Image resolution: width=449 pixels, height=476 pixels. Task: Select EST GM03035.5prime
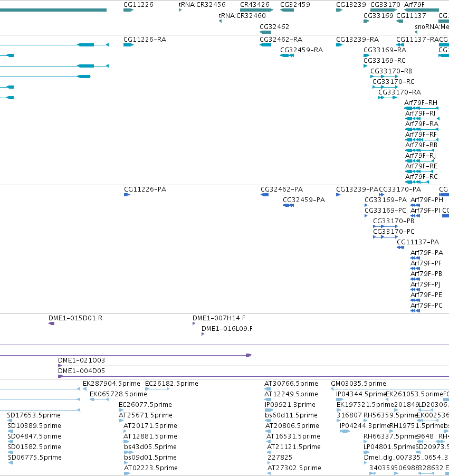[390, 389]
